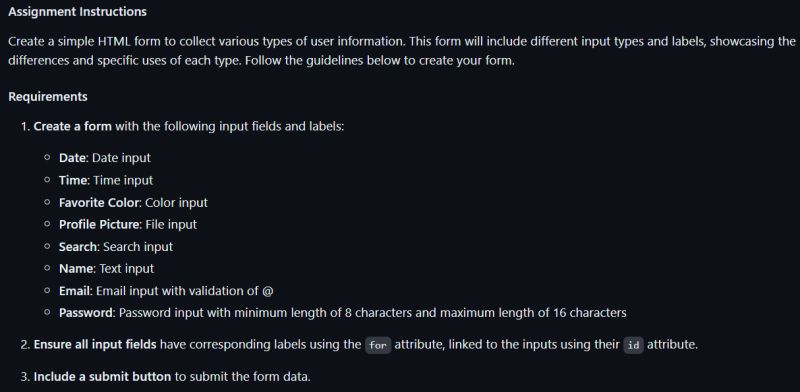800x392 pixels.
Task: Click the text 'Color input'
Action: click(x=176, y=203)
